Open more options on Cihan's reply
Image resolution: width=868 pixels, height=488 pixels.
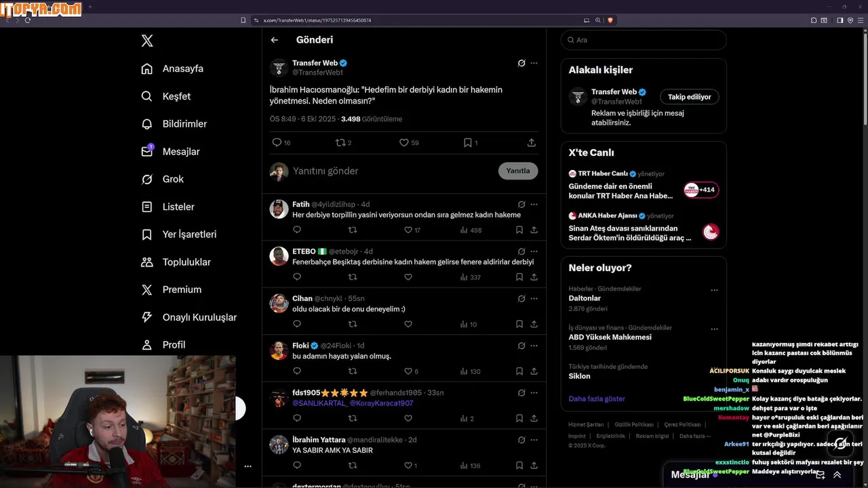click(x=534, y=298)
